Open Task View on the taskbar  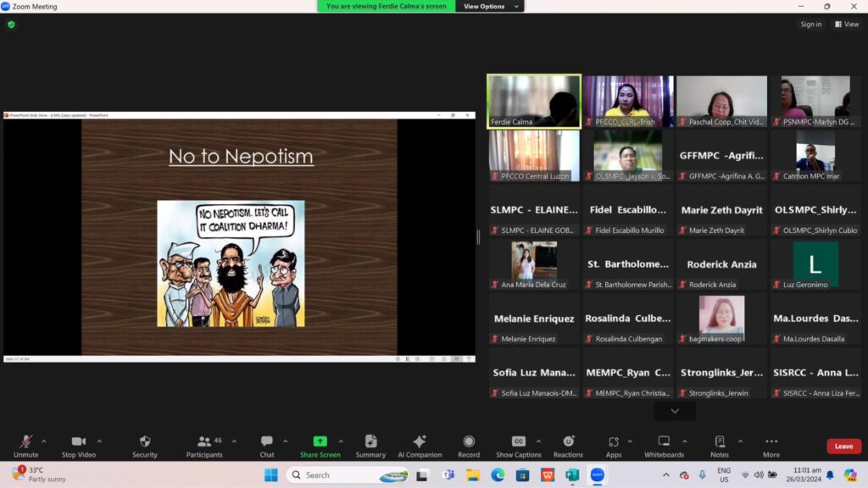(422, 474)
